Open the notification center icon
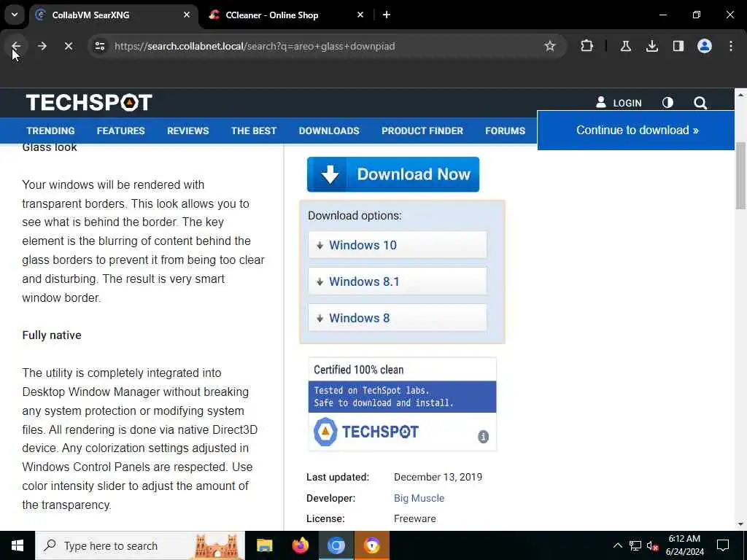747x560 pixels. coord(723,545)
